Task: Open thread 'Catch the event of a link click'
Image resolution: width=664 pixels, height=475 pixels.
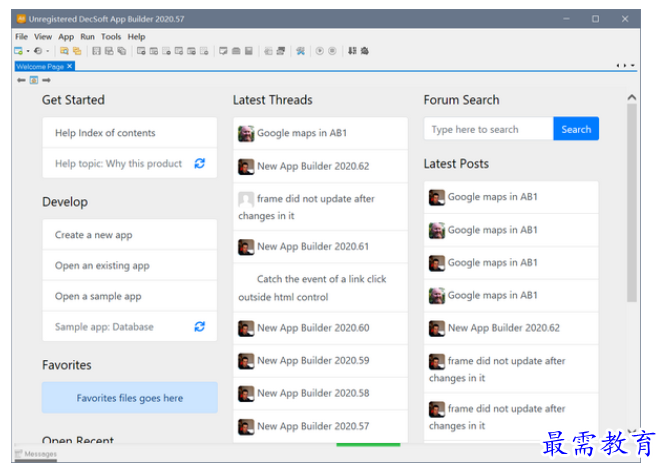Action: click(320, 287)
